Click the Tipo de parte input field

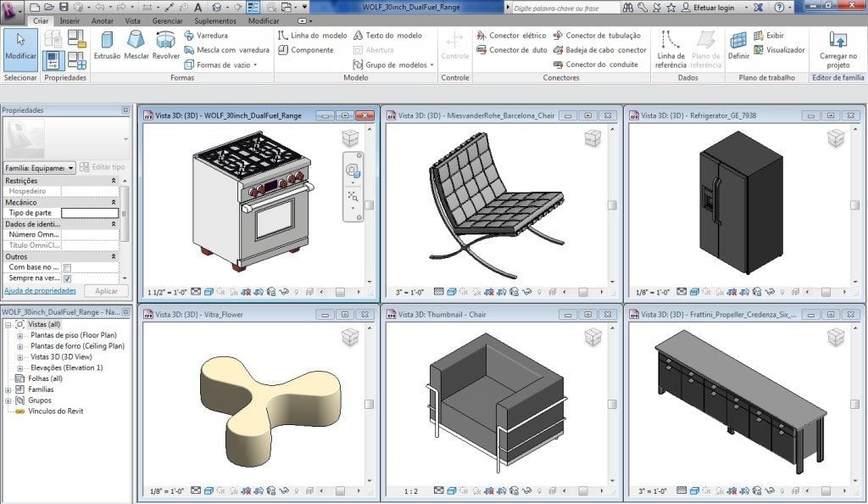click(89, 213)
